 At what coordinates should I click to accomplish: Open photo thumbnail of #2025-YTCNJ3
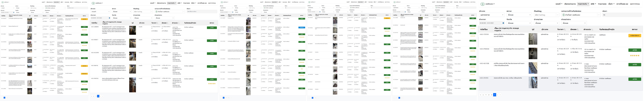(533, 39)
